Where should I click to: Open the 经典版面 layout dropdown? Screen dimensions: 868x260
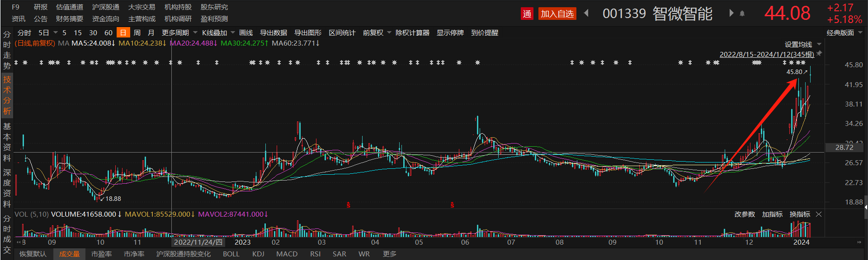point(844,32)
